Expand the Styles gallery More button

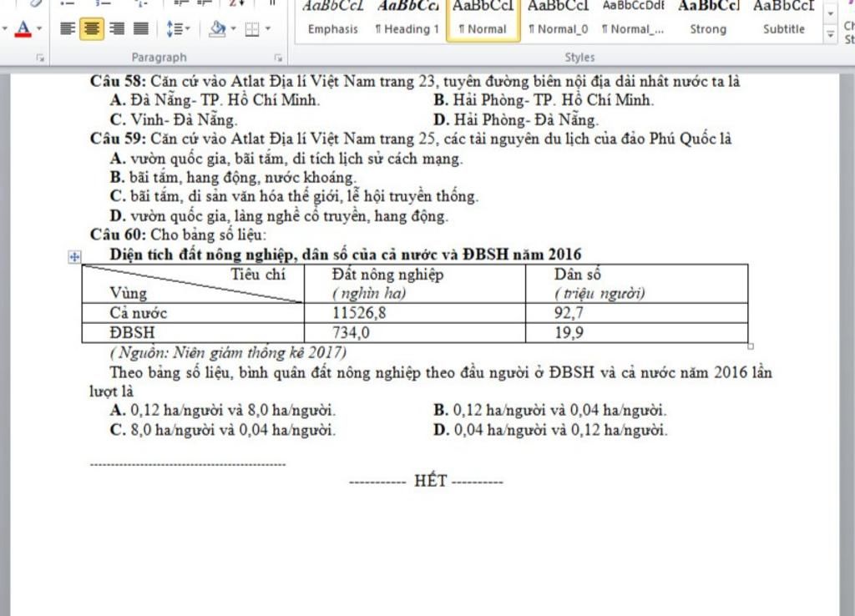pyautogui.click(x=831, y=34)
